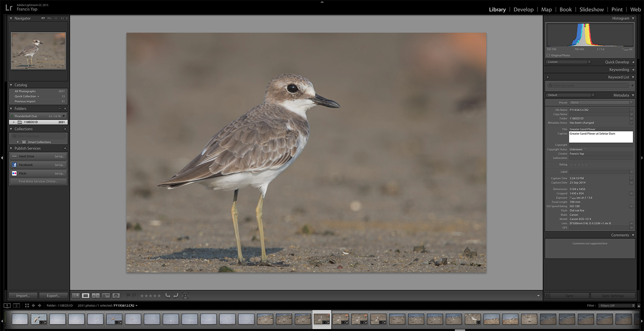Click the Facebook publish service icon
644x331 pixels.
[x=15, y=165]
